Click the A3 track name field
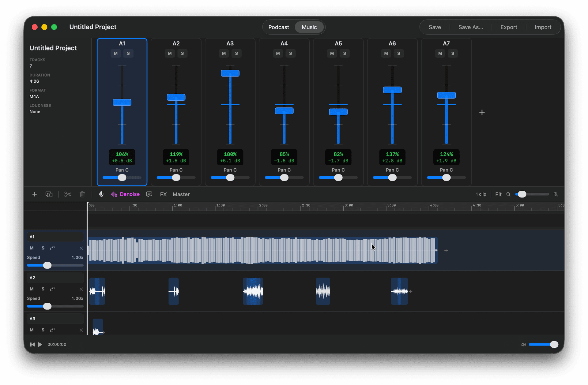Image resolution: width=588 pixels, height=385 pixels. click(x=55, y=319)
